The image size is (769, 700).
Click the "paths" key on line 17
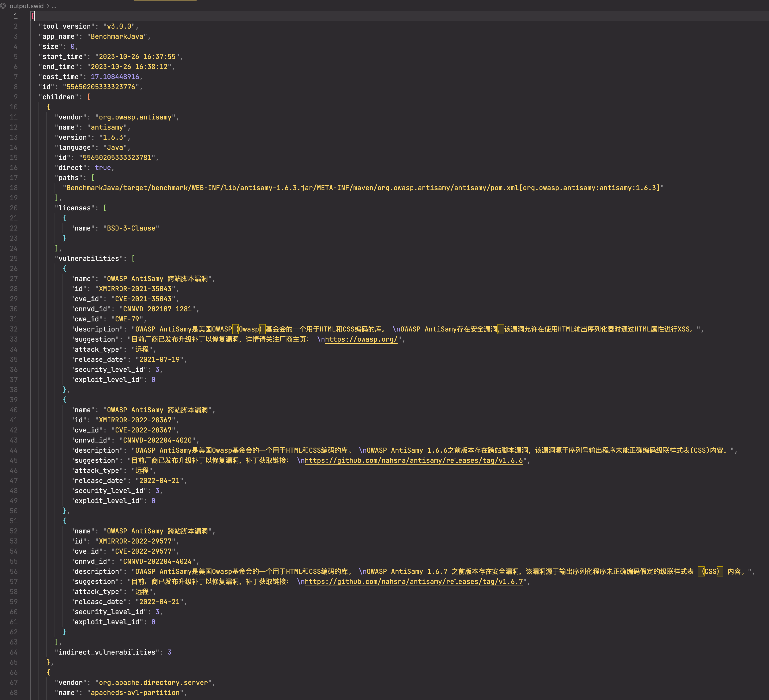point(69,178)
